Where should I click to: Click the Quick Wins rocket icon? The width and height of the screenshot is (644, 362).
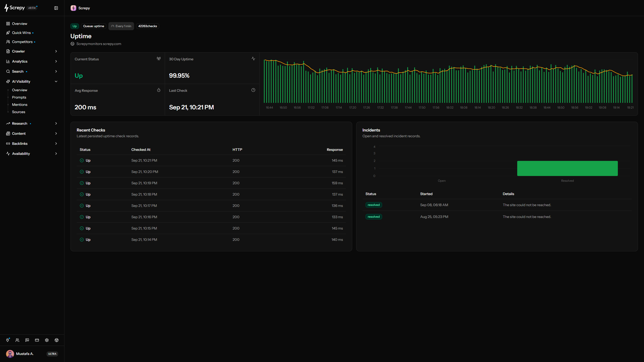click(8, 33)
